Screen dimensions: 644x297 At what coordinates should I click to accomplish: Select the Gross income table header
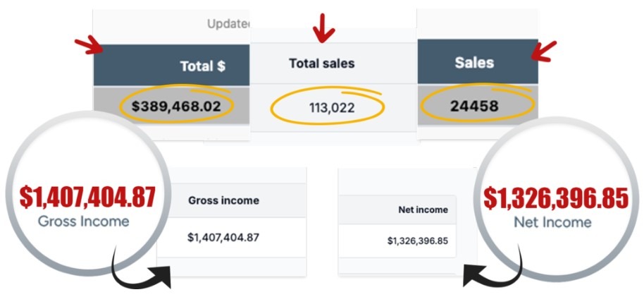223,200
